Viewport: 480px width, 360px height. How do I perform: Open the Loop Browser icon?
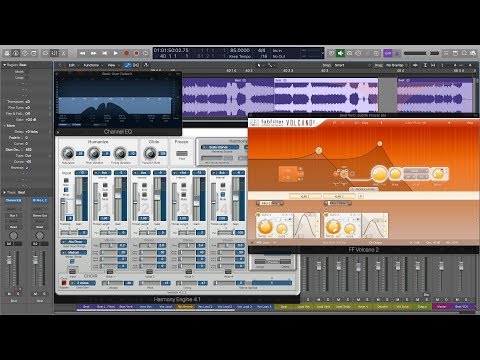[464, 53]
